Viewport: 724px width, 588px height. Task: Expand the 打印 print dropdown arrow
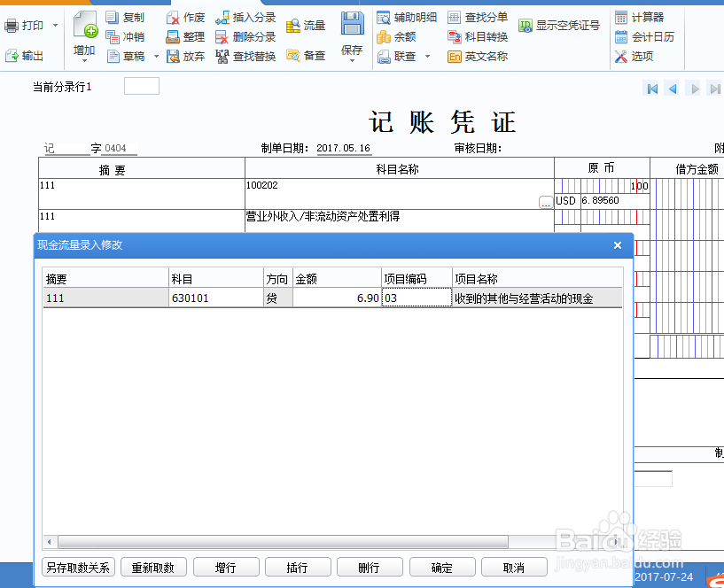[x=56, y=25]
